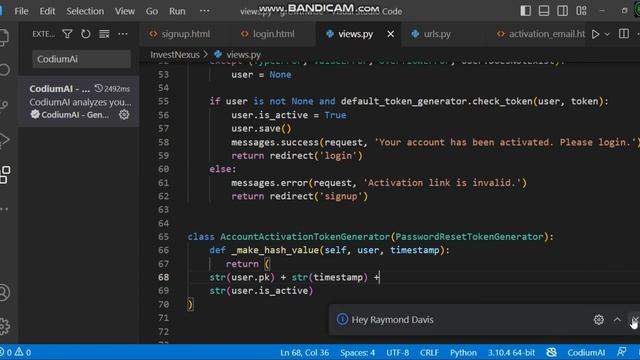Clear extensions search results icon
Image resolution: width=640 pixels, height=360 pixels.
coord(104,34)
